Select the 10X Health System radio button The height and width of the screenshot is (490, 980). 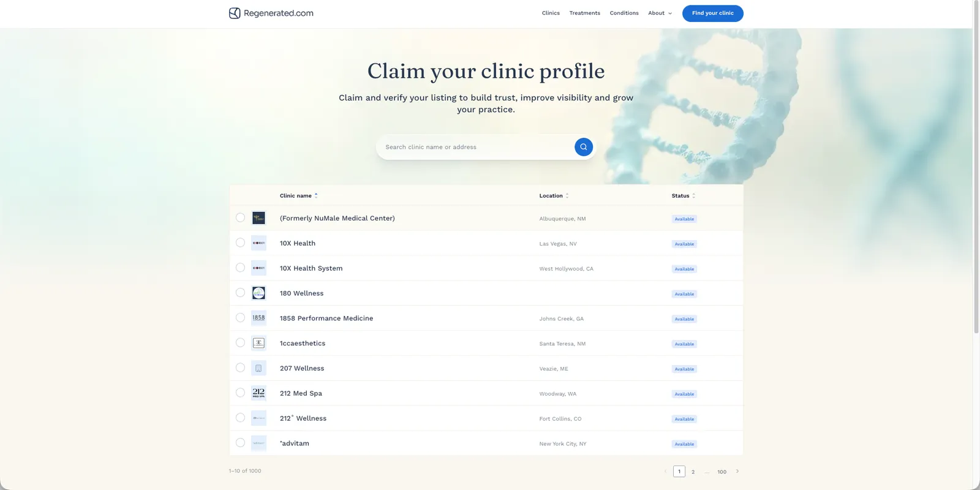click(240, 268)
